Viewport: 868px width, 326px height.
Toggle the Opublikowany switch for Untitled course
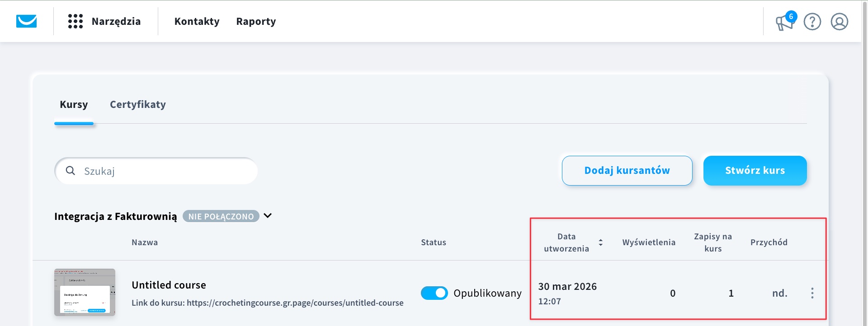(x=434, y=293)
